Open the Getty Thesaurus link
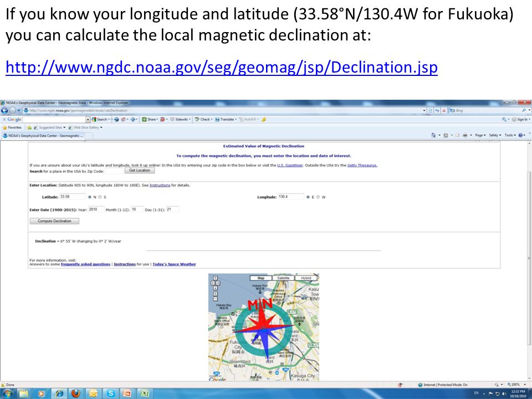This screenshot has width=532, height=399. pyautogui.click(x=362, y=166)
